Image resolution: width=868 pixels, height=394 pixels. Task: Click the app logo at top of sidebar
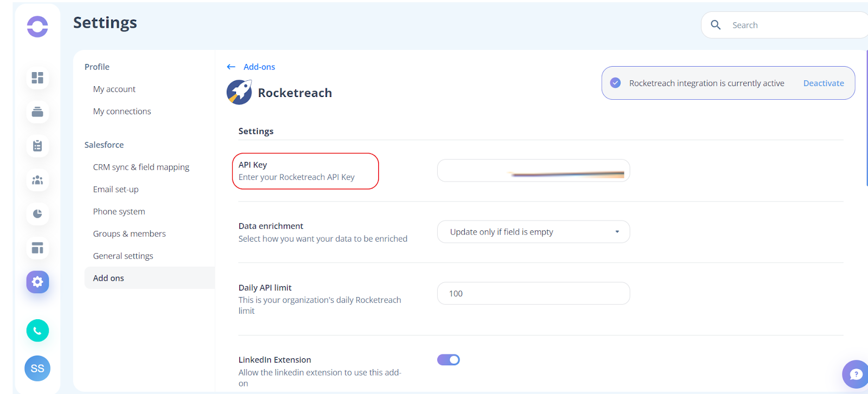[37, 27]
